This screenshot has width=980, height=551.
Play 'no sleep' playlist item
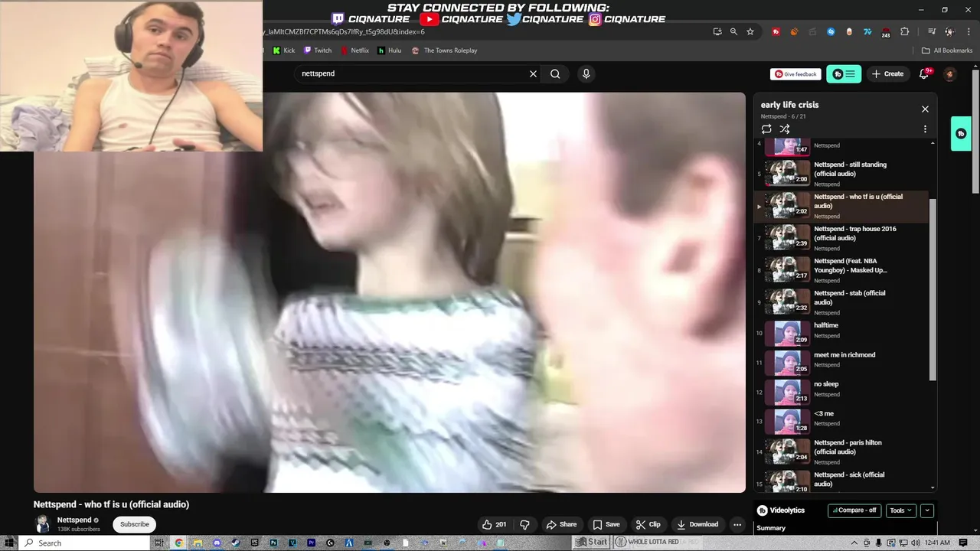[x=841, y=392]
